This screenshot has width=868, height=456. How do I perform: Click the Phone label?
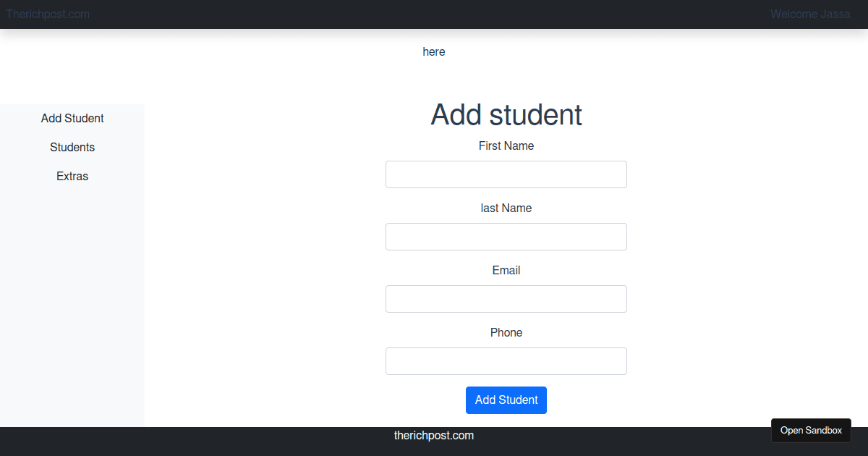click(506, 332)
